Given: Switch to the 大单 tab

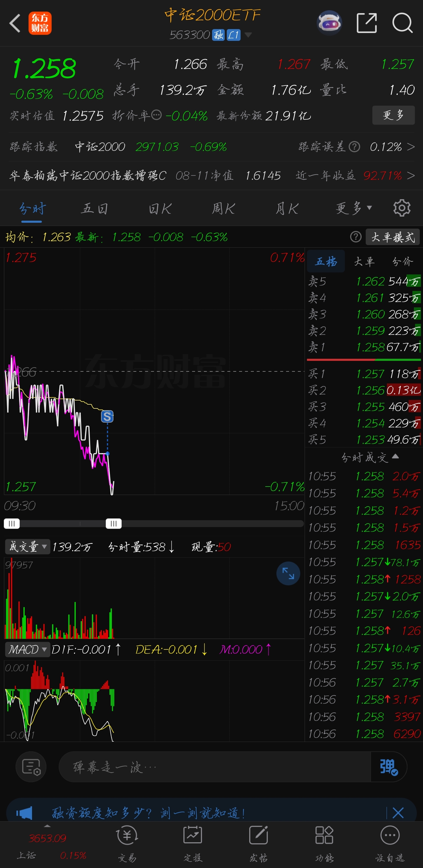Looking at the screenshot, I should 364,261.
